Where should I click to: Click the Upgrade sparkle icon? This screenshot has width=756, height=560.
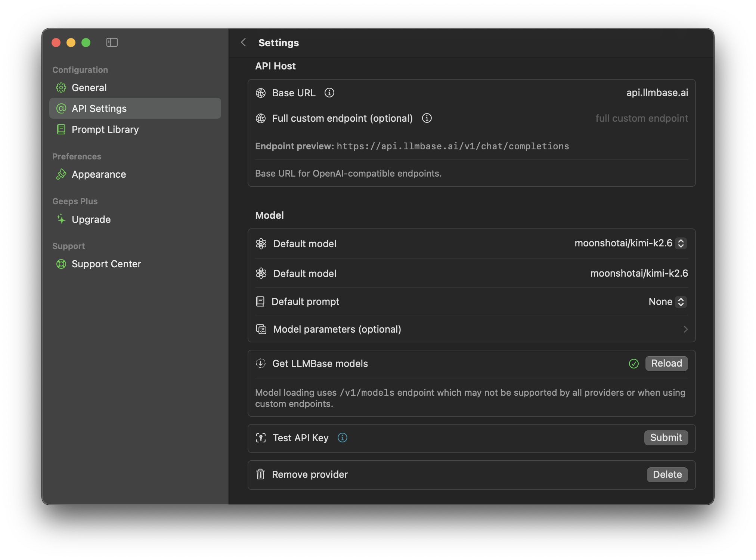click(61, 219)
